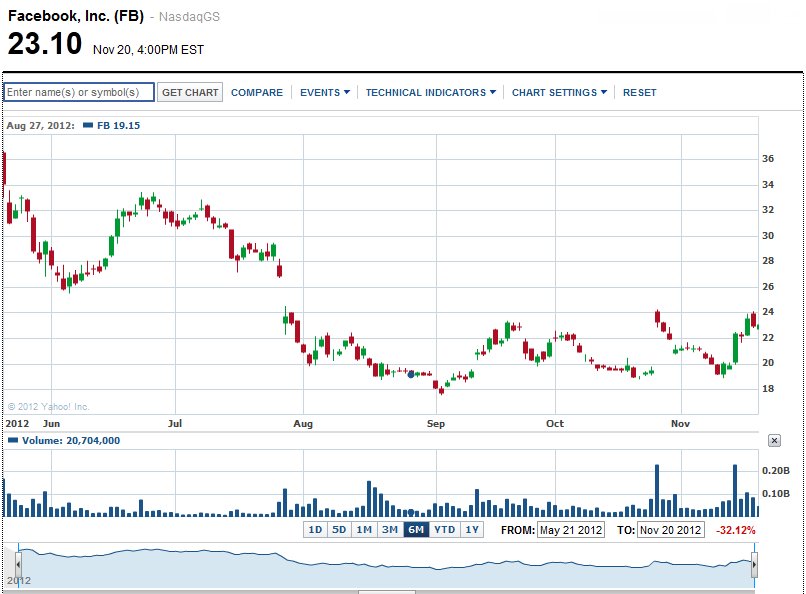
Task: Click the 36 price axis label
Action: [768, 159]
